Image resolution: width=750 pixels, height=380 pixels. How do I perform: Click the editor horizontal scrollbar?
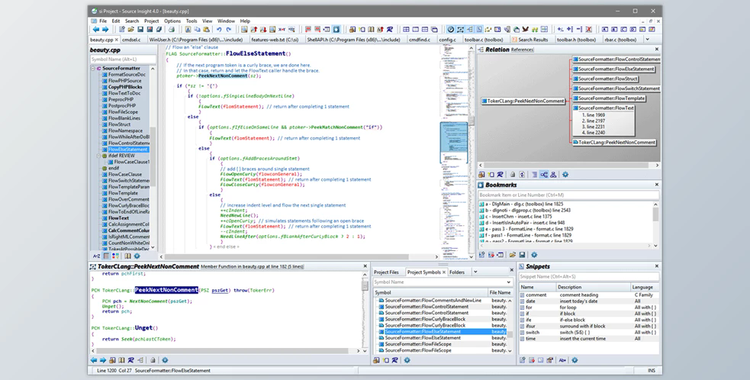click(x=299, y=257)
